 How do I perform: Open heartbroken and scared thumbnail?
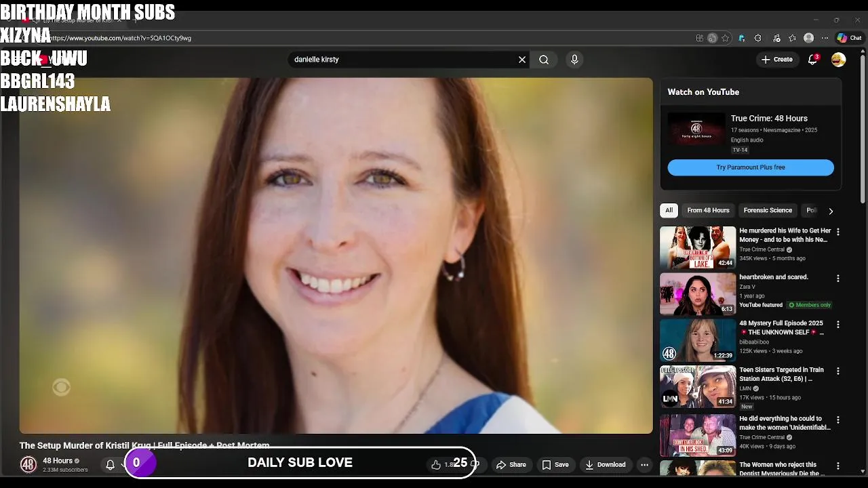pos(698,294)
